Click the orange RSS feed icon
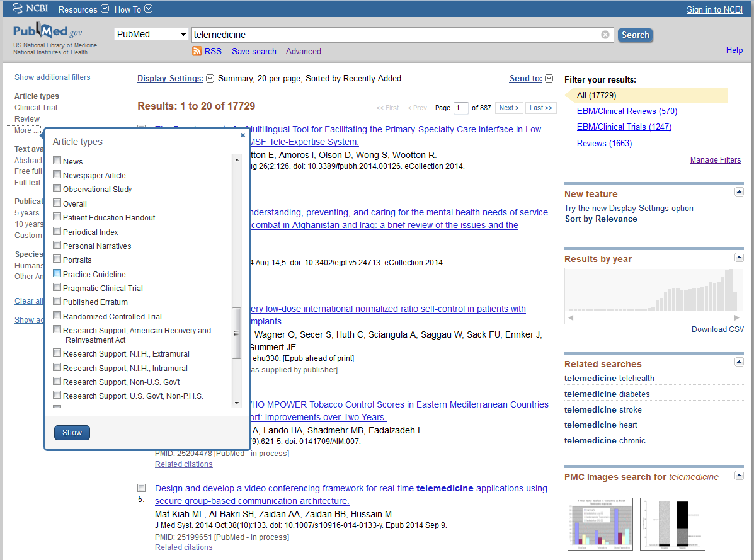The image size is (754, 560). [197, 51]
